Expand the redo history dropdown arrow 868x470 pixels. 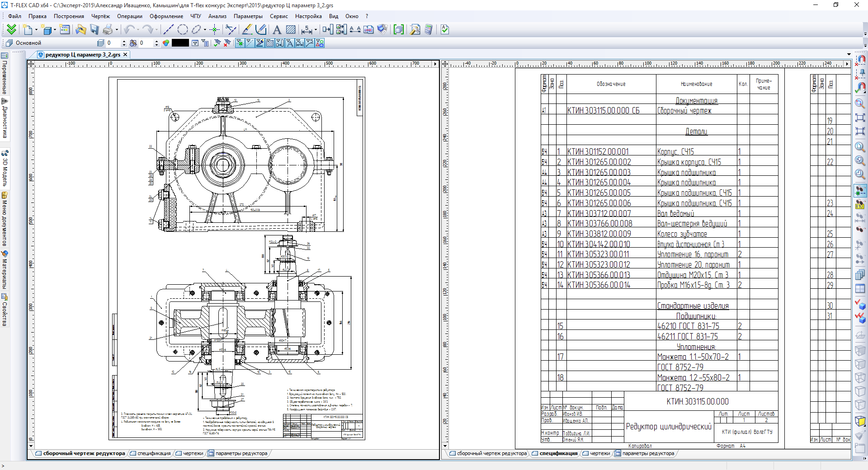[156, 30]
